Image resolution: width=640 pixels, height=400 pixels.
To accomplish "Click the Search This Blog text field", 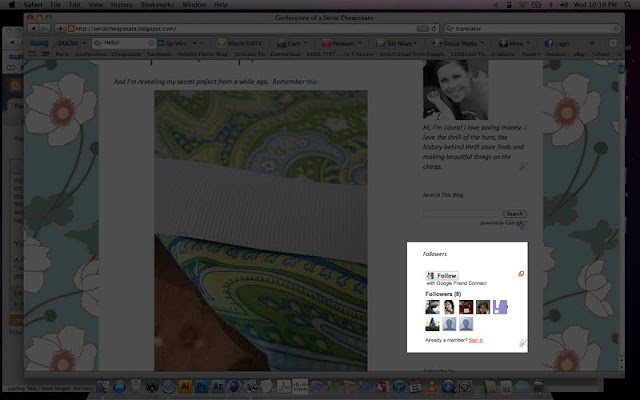I will coord(462,213).
